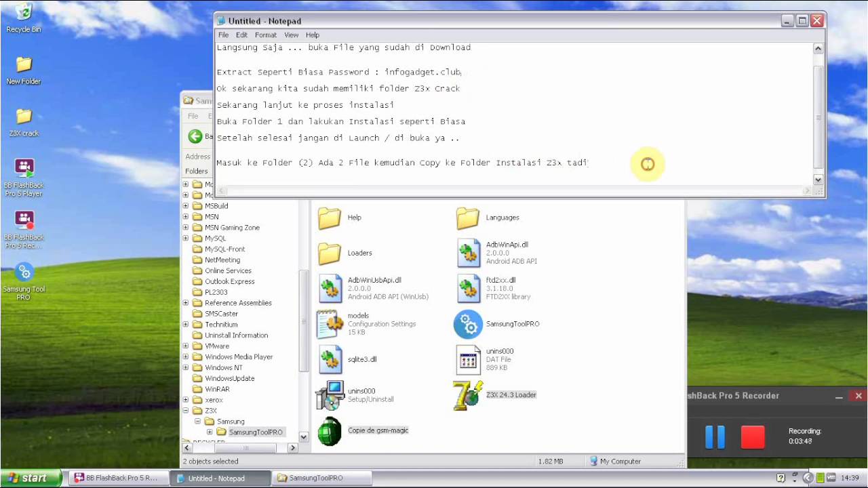Viewport: 868px width, 488px height.
Task: Click the Folders pane header
Action: tap(197, 171)
